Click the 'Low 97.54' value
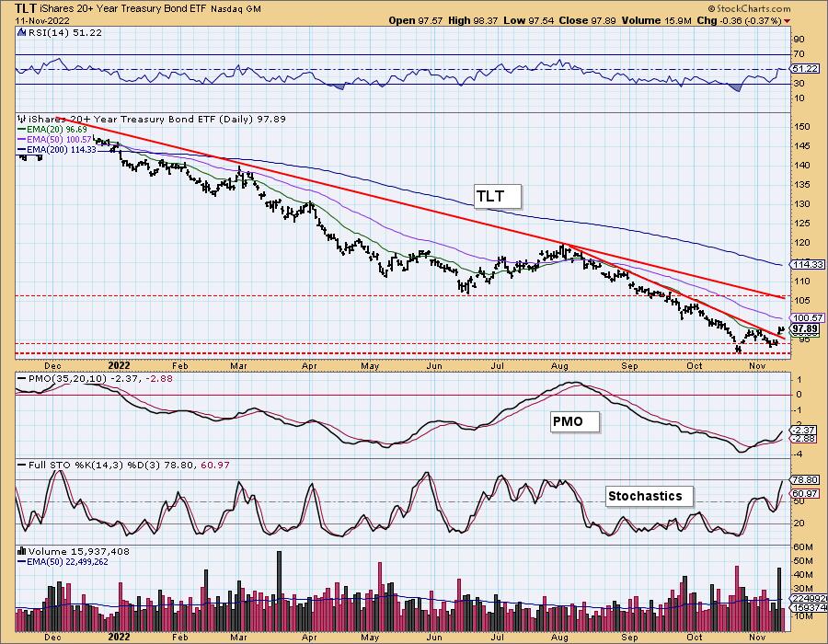Viewport: 828px width, 644px height. [527, 20]
